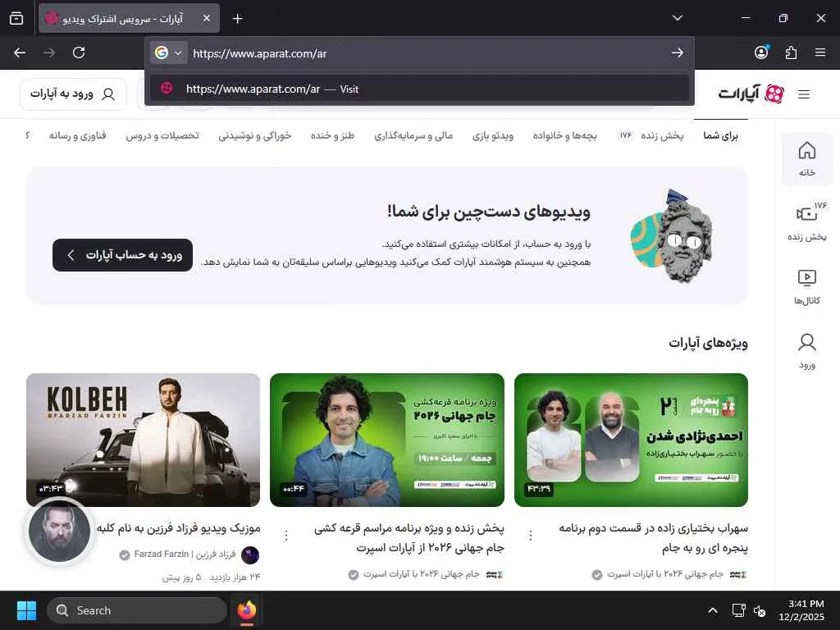The height and width of the screenshot is (630, 840).
Task: Open پخش زنده live sidebar icon
Action: pyautogui.click(x=807, y=221)
